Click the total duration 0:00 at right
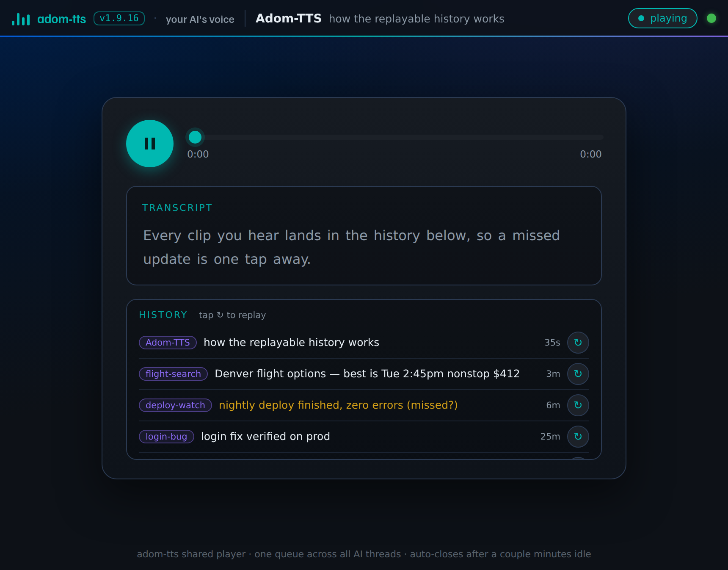The width and height of the screenshot is (728, 570). [x=591, y=154]
